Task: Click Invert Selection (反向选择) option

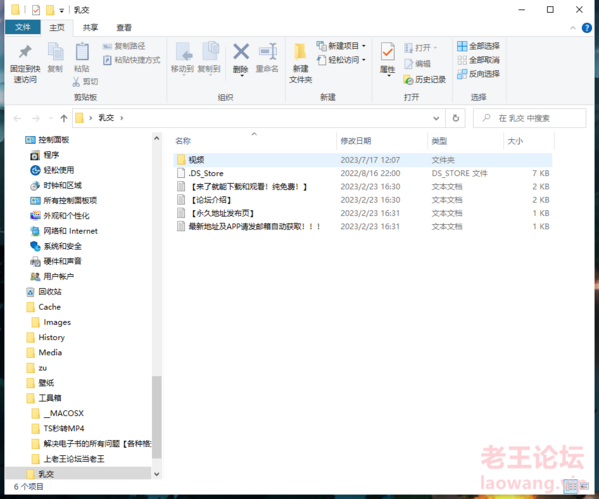Action: [x=478, y=74]
